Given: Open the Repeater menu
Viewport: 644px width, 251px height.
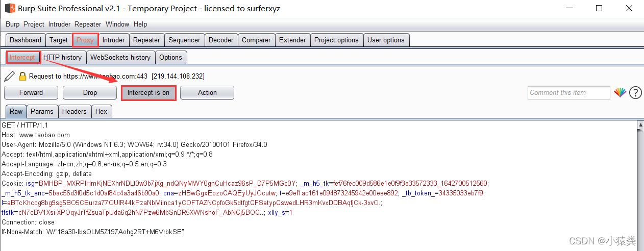Looking at the screenshot, I should coord(88,24).
